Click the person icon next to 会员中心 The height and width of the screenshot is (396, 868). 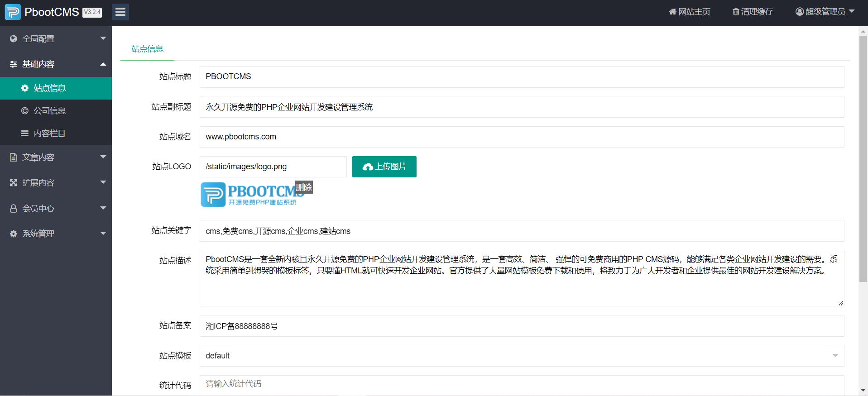[14, 209]
